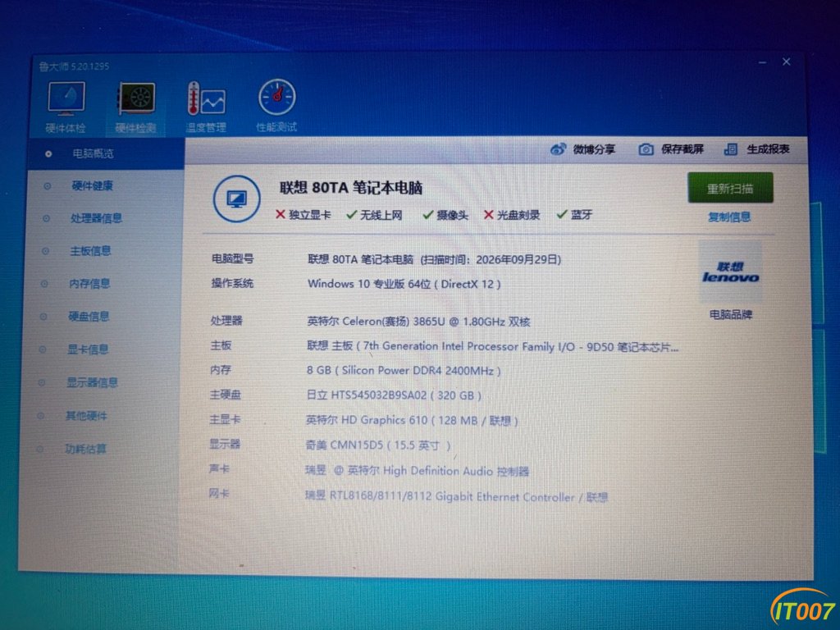Click the green 重新扫描 button
The height and width of the screenshot is (630, 840).
(x=730, y=188)
